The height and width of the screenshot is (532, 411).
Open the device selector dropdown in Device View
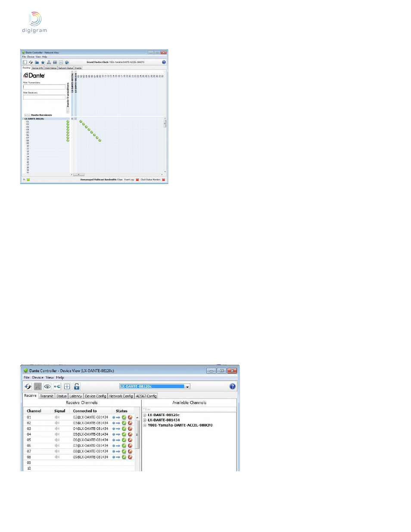(x=187, y=387)
